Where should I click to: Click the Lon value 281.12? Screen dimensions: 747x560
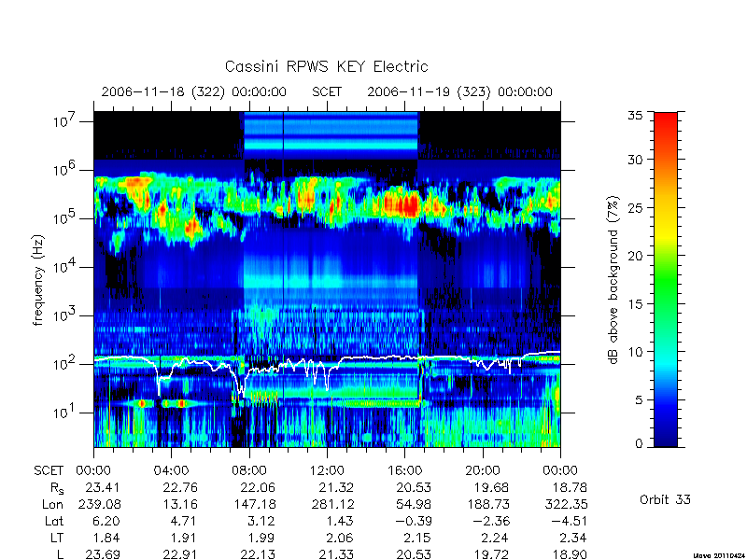[x=331, y=504]
